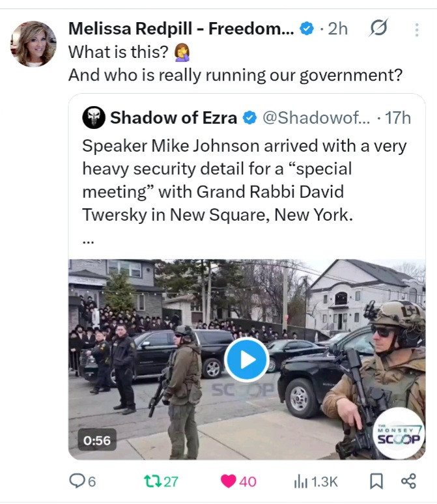This screenshot has width=437, height=504.
Task: Open the Grok explain icon
Action: [378, 28]
